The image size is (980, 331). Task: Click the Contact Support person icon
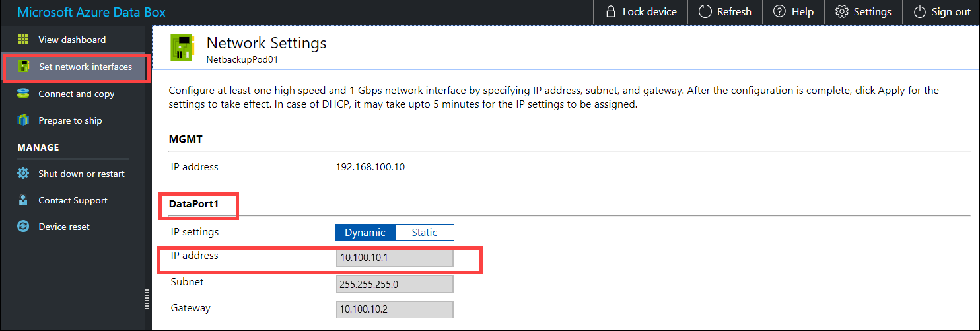tap(23, 200)
